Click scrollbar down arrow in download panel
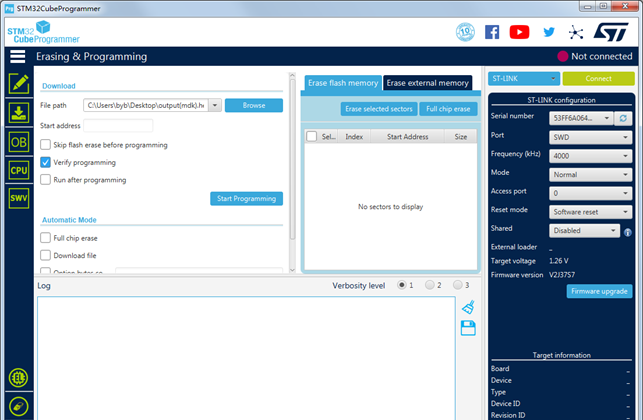 tap(292, 270)
